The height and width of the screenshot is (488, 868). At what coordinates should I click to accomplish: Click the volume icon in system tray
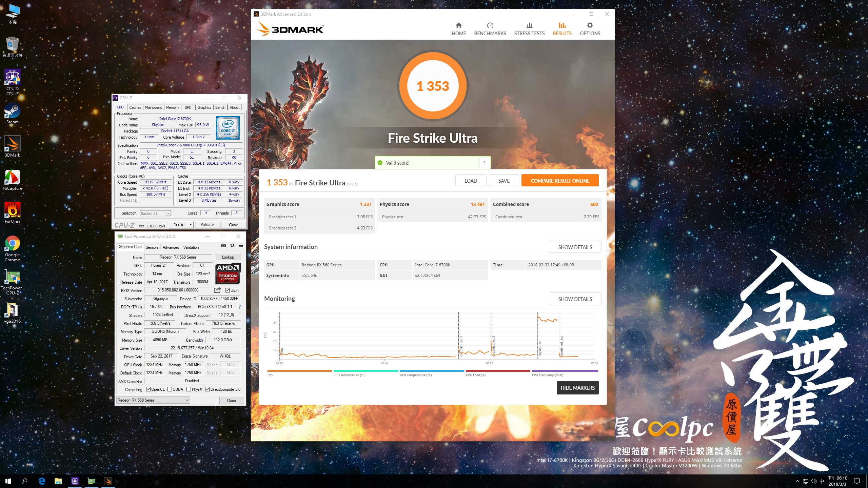click(813, 481)
